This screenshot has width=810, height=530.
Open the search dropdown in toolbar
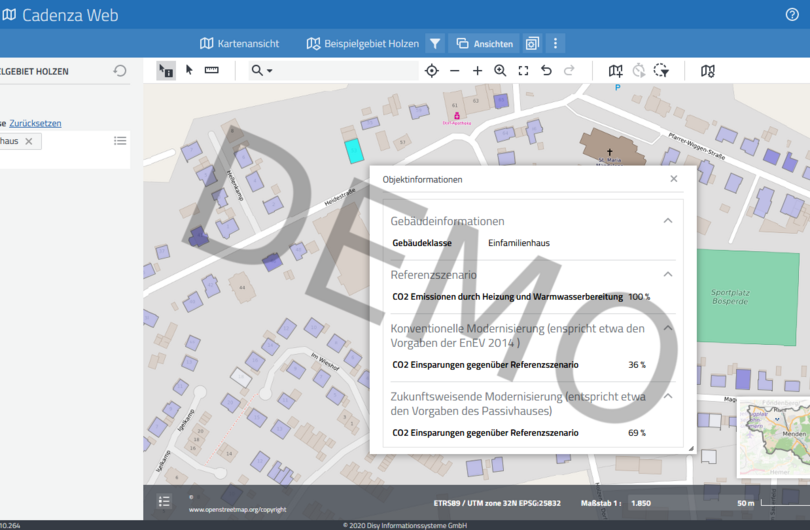point(261,71)
